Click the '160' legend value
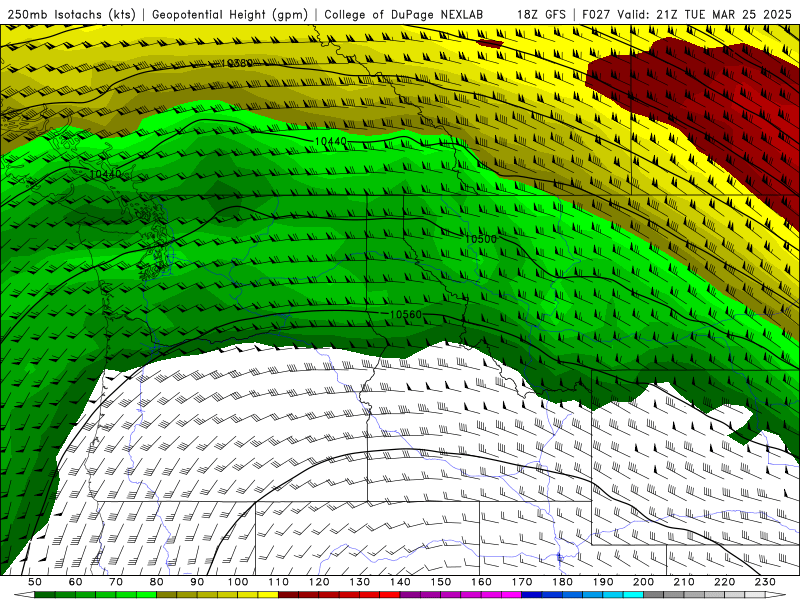The width and height of the screenshot is (800, 600). [481, 582]
